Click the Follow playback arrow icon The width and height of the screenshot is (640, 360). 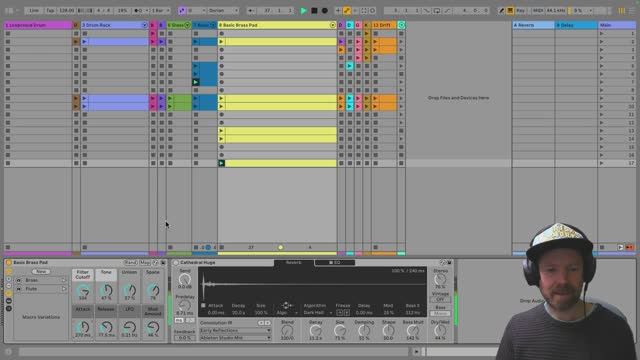(x=251, y=11)
